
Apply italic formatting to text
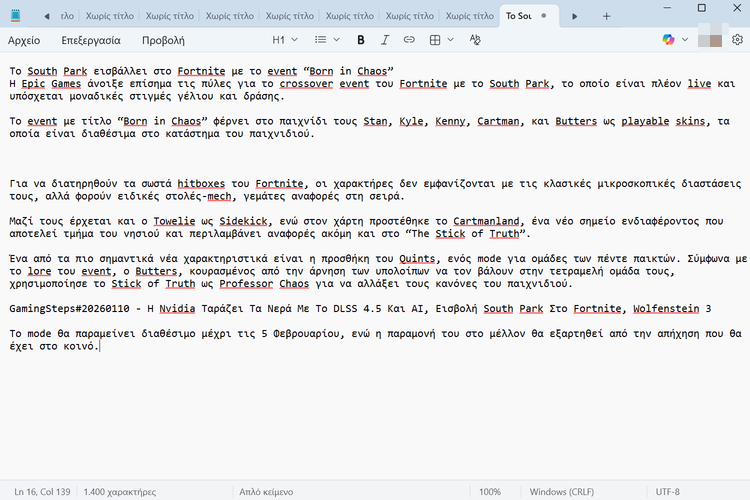click(385, 40)
